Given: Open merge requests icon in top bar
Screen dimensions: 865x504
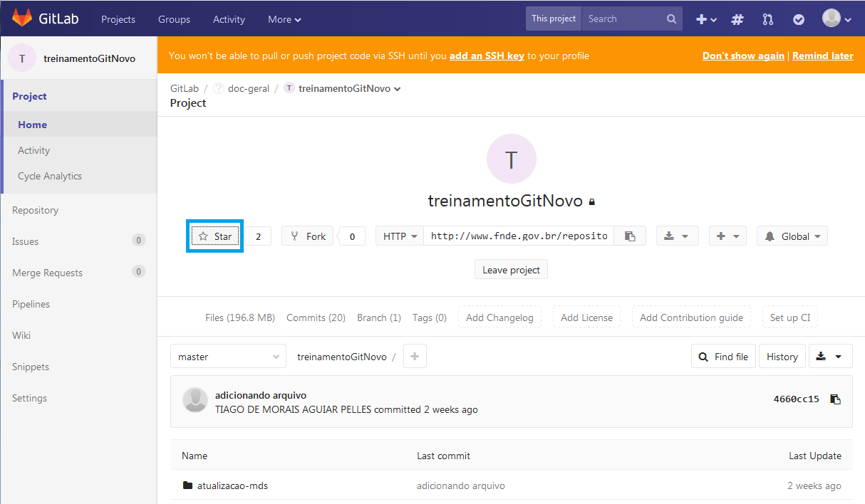Looking at the screenshot, I should [x=767, y=19].
